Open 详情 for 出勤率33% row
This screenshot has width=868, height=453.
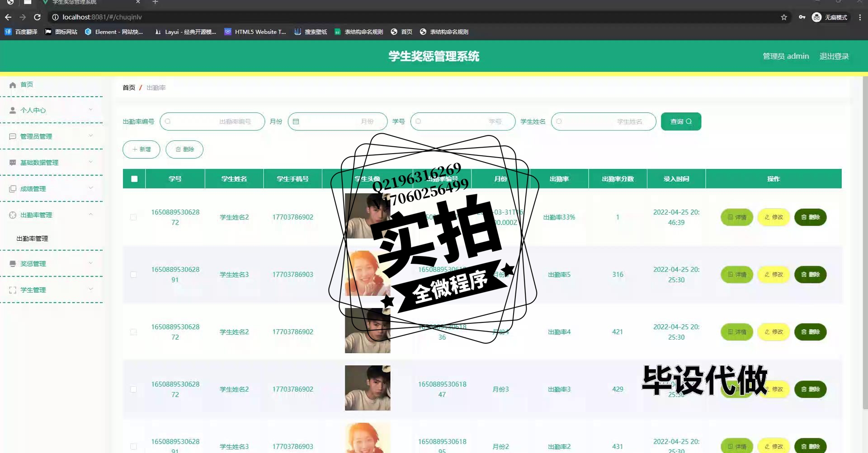(737, 217)
